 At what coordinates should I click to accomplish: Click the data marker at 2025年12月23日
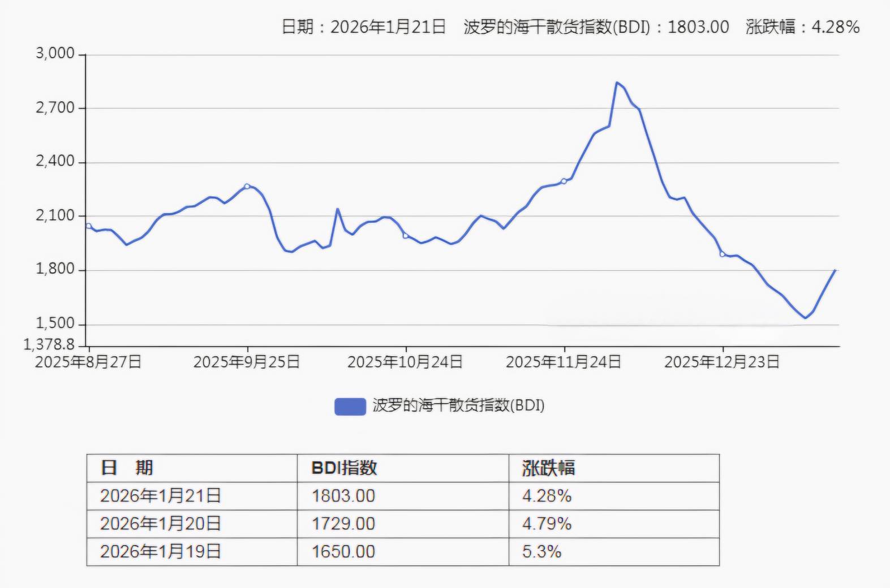click(722, 254)
